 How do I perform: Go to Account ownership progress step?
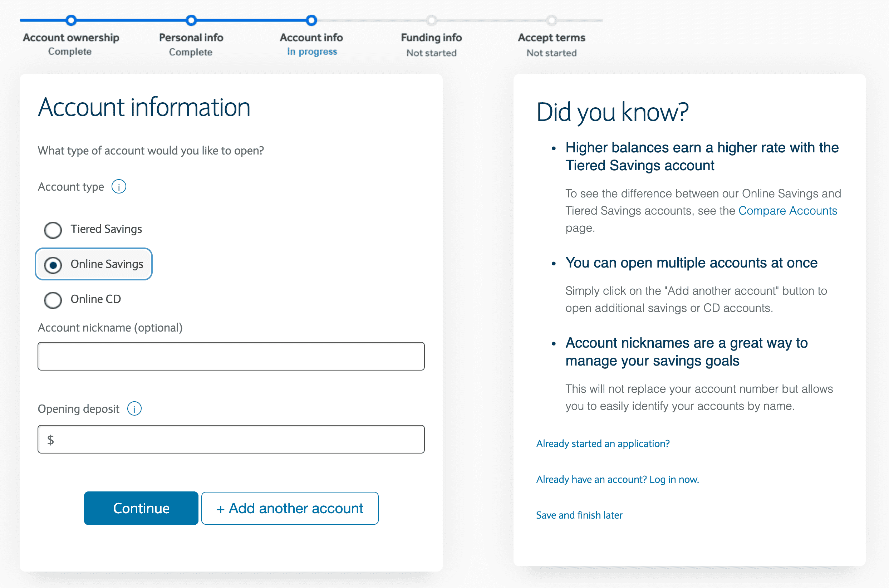pos(71,20)
